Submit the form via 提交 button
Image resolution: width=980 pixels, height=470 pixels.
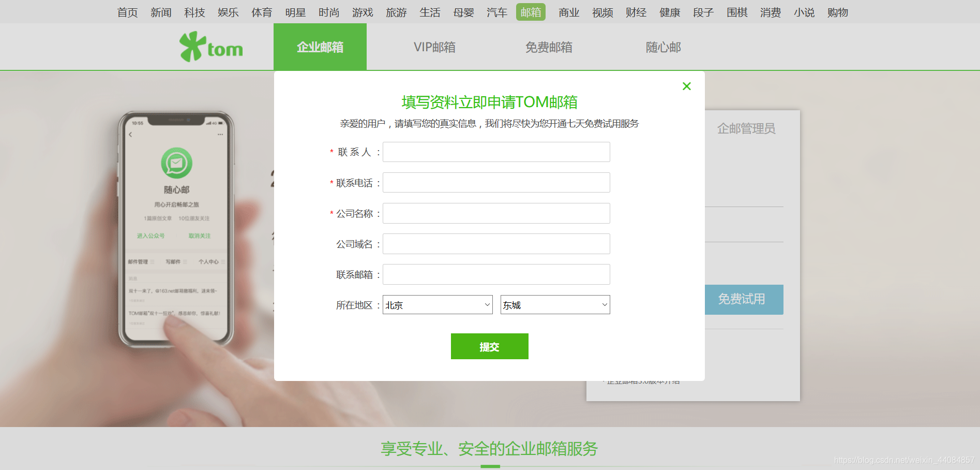(489, 346)
